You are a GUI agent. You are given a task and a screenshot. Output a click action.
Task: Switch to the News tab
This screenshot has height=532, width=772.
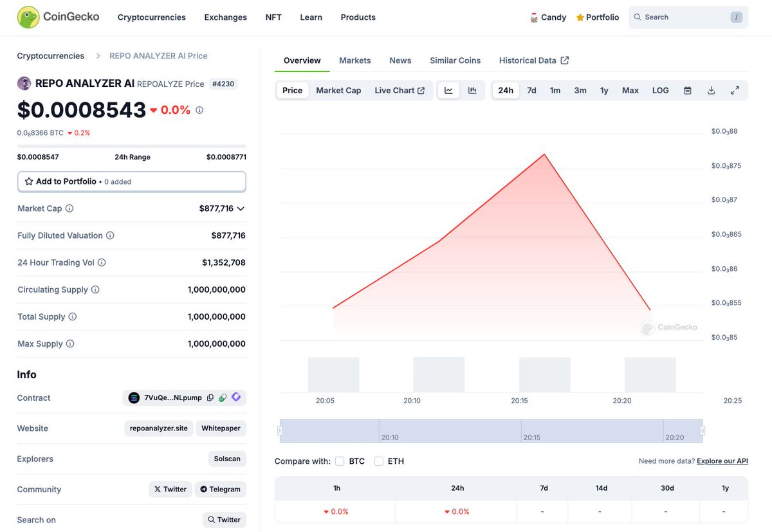[400, 60]
